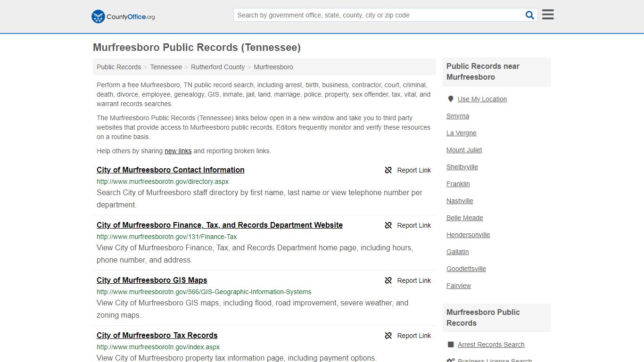Open Fairview public records
Image resolution: width=644 pixels, height=362 pixels.
459,286
